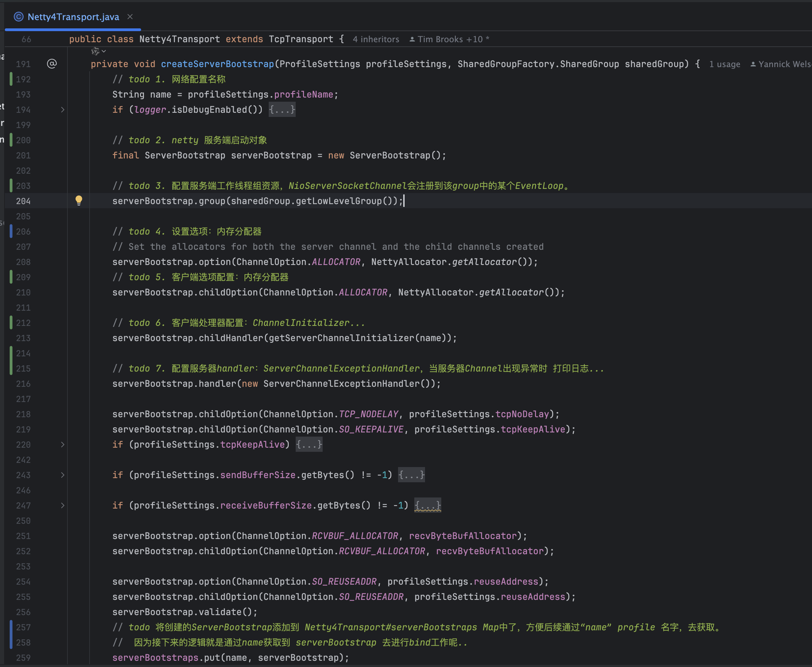The image size is (812, 667).
Task: Open the '4 inheritors' inlay hint
Action: [376, 39]
